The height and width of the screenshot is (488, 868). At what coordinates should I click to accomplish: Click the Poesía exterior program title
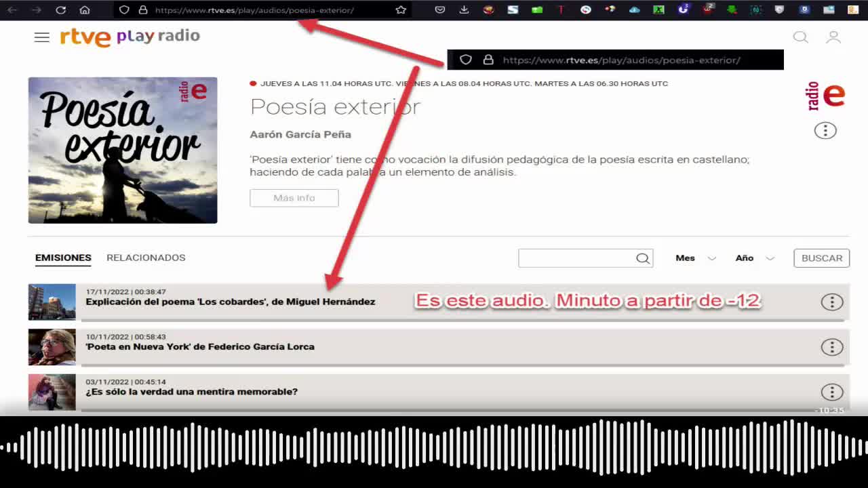[x=336, y=106]
